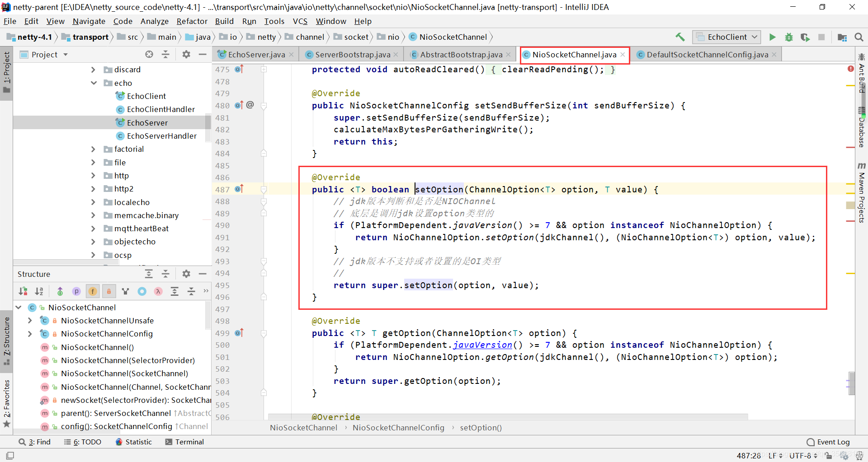Viewport: 868px width, 462px height.
Task: Click override gutter icon on line 487
Action: pyautogui.click(x=240, y=189)
